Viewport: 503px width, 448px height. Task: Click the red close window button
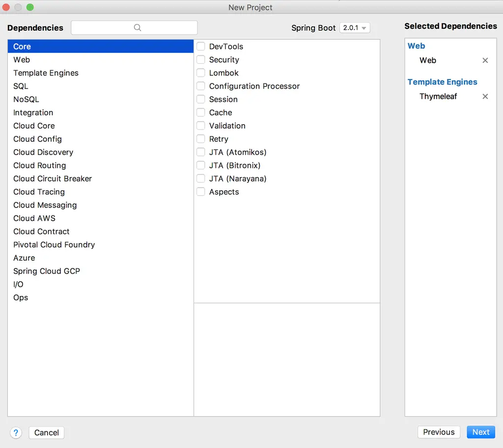(6, 7)
